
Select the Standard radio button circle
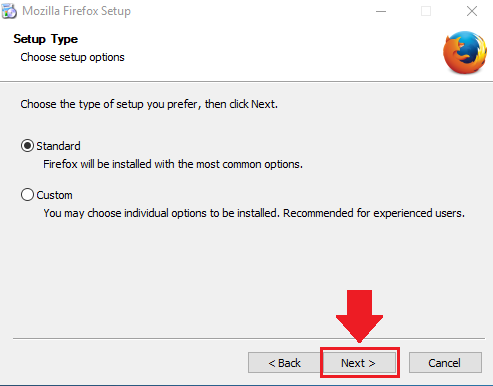click(27, 146)
